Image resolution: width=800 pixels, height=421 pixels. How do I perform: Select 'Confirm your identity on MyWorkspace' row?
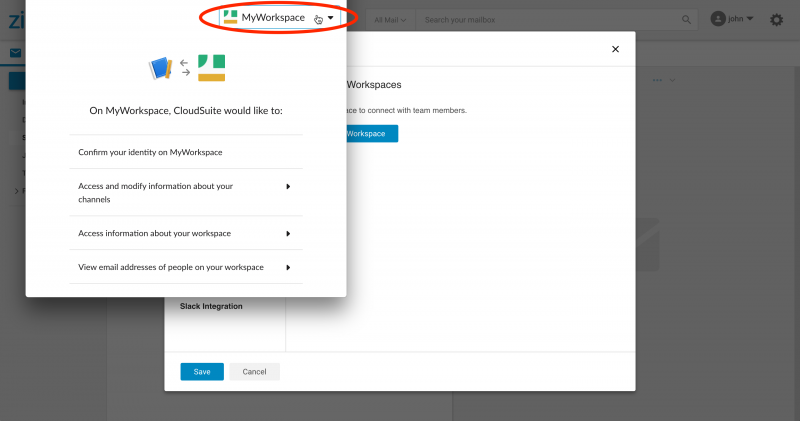pos(186,152)
